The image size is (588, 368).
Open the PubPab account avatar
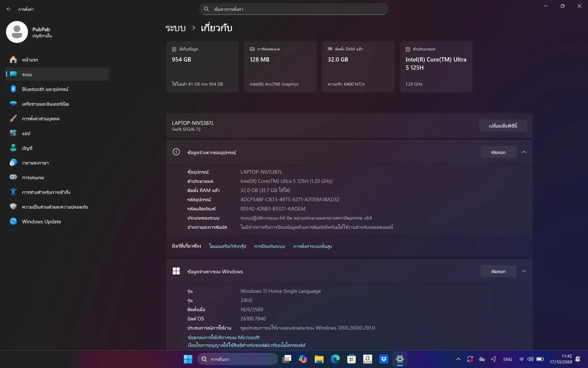click(x=17, y=32)
